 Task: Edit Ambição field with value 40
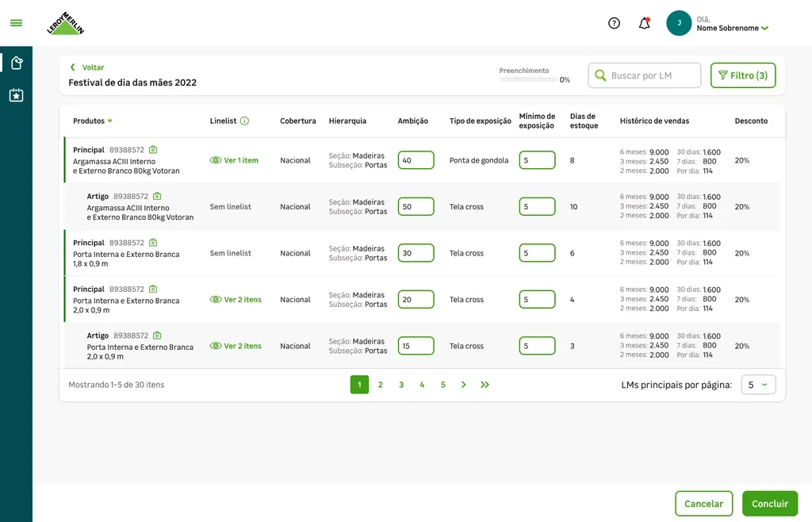416,160
